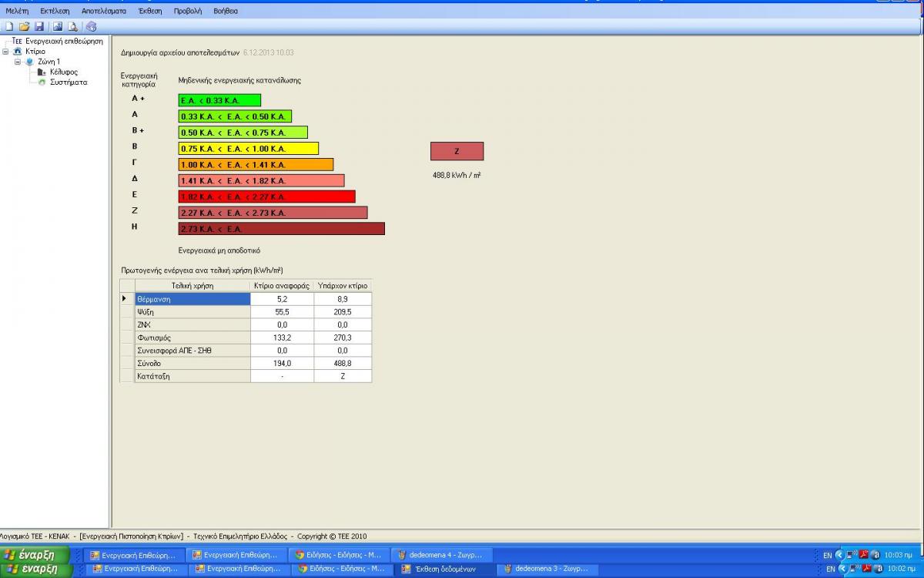Viewport: 924px width, 578px height.
Task: Open the Αποτελέσματα menu
Action: (104, 11)
